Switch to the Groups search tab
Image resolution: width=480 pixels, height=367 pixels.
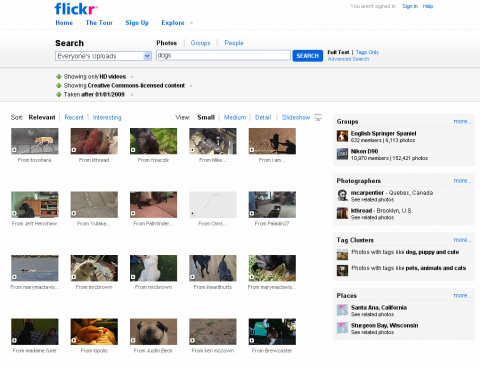(200, 43)
